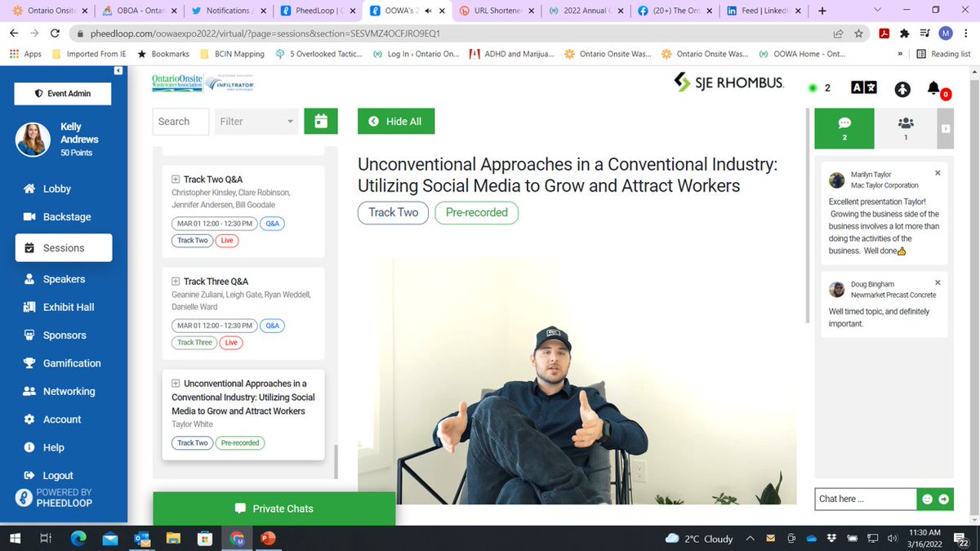
Task: Open the accessibility person icon
Action: pos(902,88)
